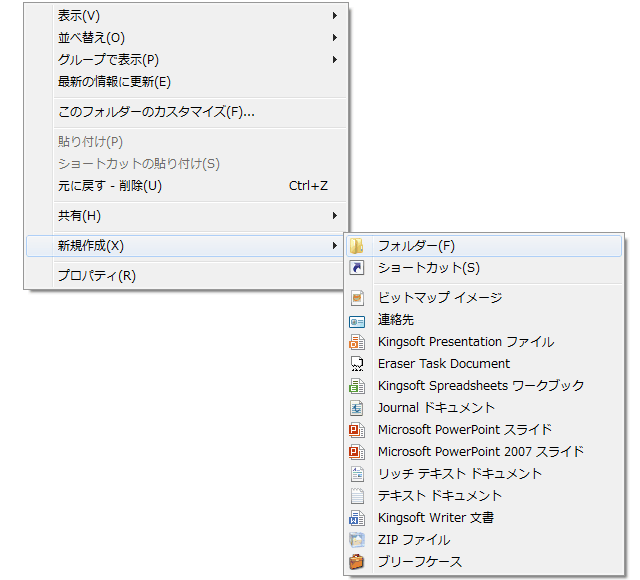
Task: Click the folder icon beside フォルダー(F)
Action: (x=357, y=246)
